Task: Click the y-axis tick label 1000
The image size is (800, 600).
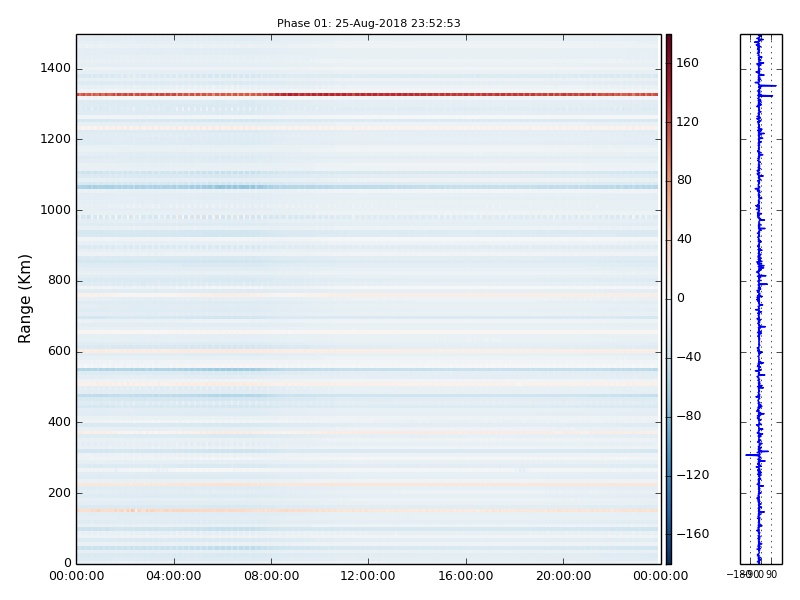Action: (x=56, y=210)
